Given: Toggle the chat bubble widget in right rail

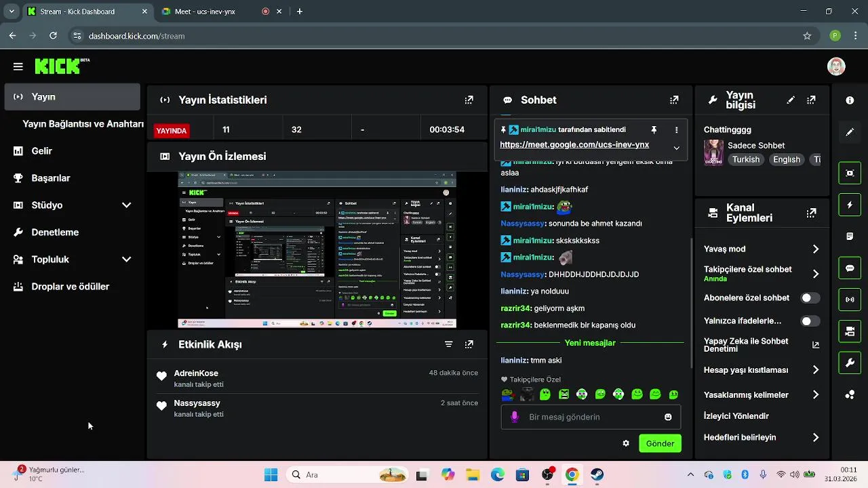Looking at the screenshot, I should pos(850,268).
